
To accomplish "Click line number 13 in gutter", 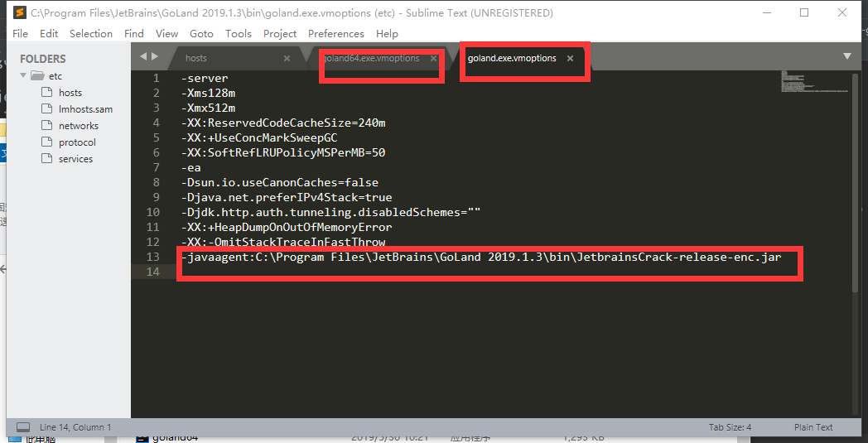I will pos(153,257).
